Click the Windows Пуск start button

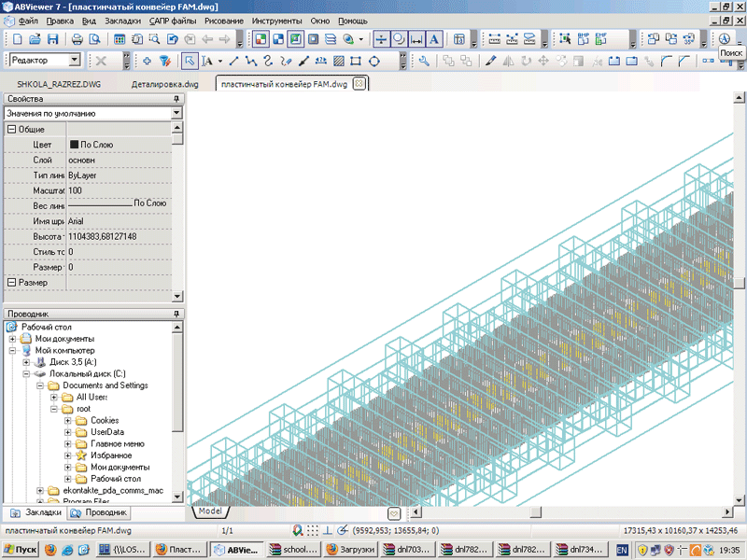[x=20, y=550]
